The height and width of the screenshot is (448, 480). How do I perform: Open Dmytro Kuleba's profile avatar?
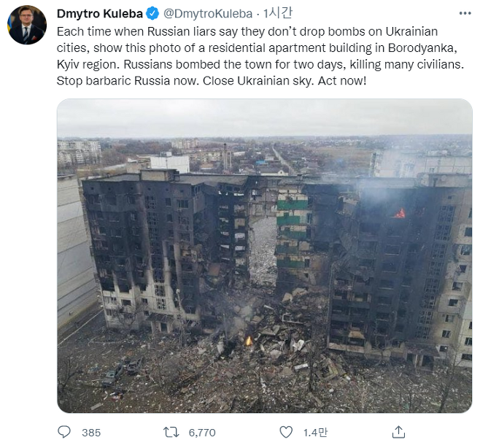pyautogui.click(x=27, y=25)
